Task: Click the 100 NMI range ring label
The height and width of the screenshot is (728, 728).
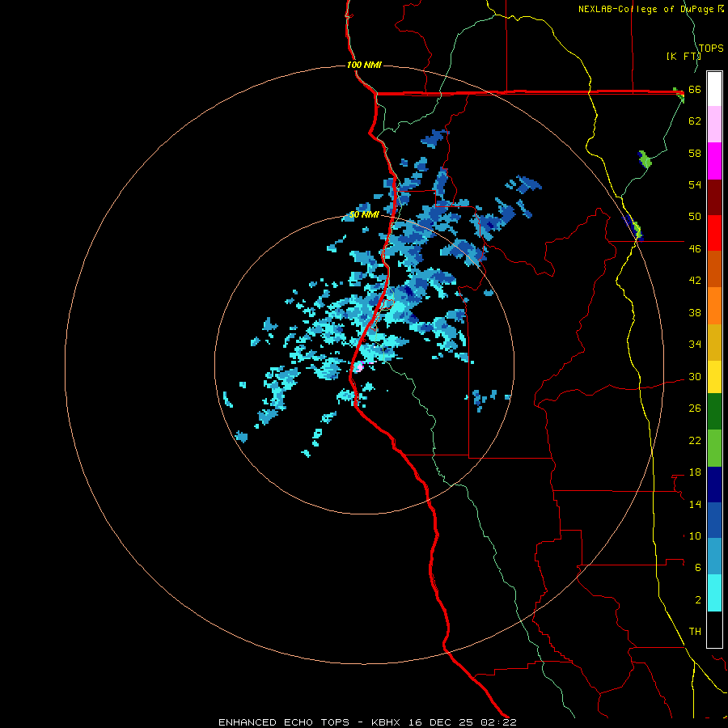Action: [364, 65]
